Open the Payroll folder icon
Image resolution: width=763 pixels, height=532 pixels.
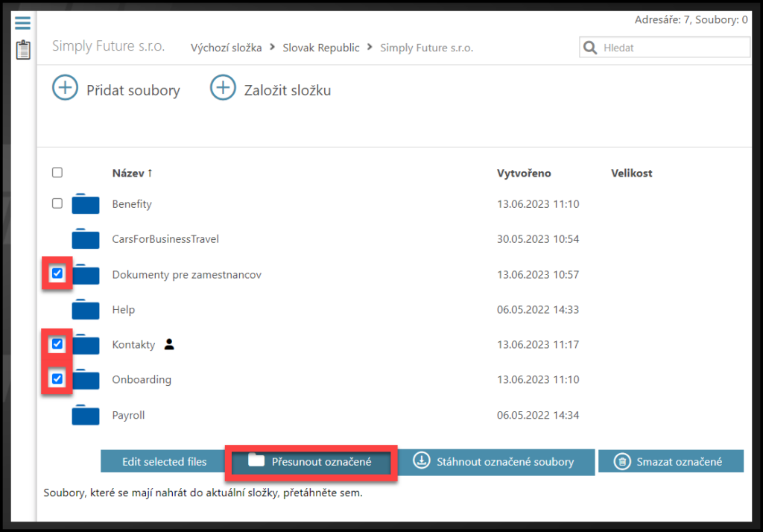click(x=86, y=414)
